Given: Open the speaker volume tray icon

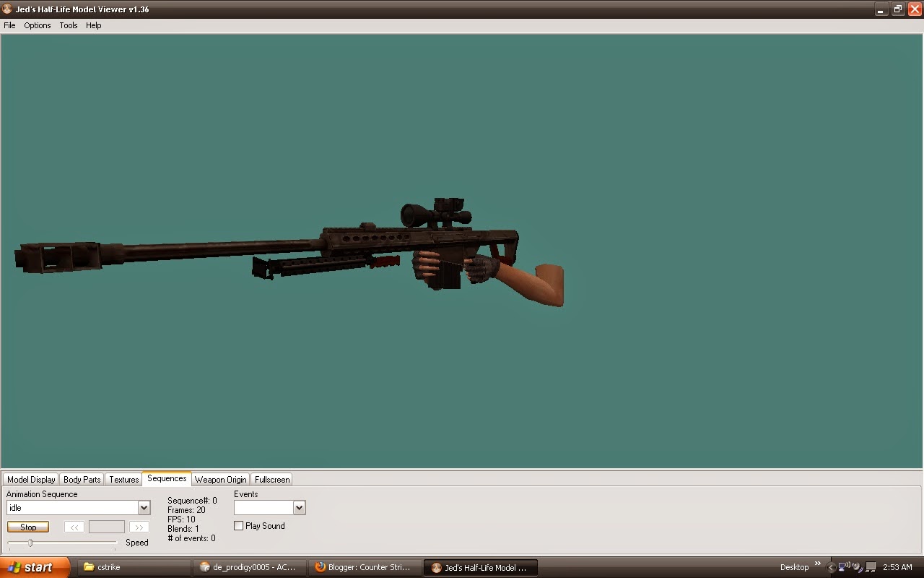Looking at the screenshot, I should pyautogui.click(x=857, y=567).
